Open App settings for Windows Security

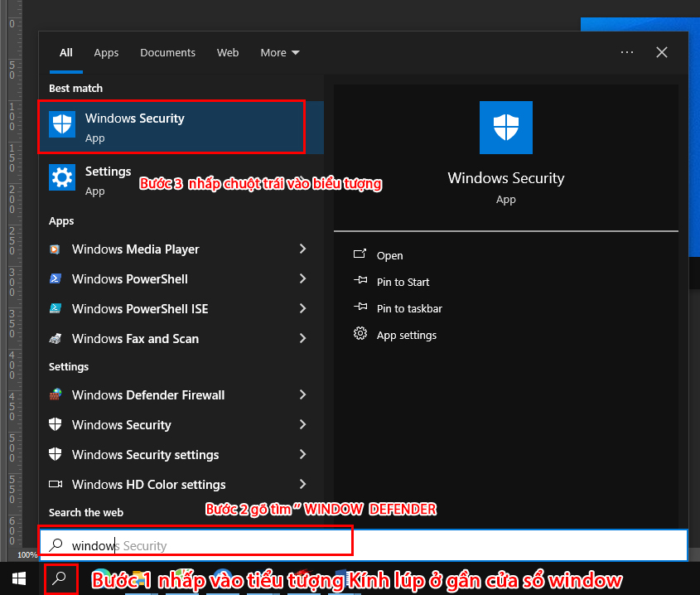point(406,335)
